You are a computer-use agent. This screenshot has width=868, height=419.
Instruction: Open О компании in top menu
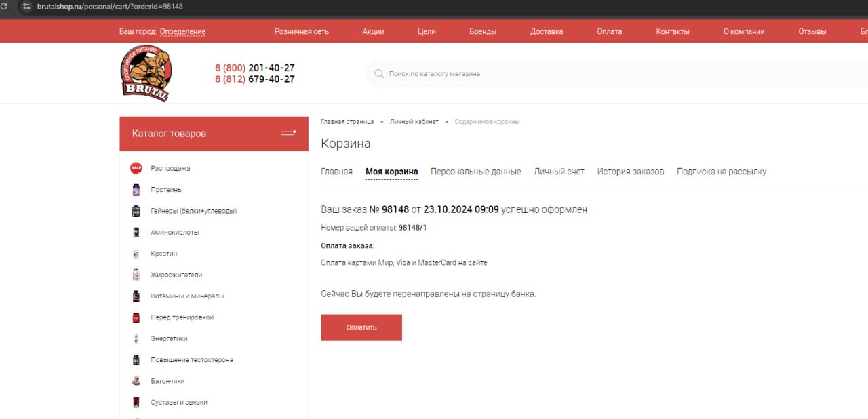(x=744, y=31)
